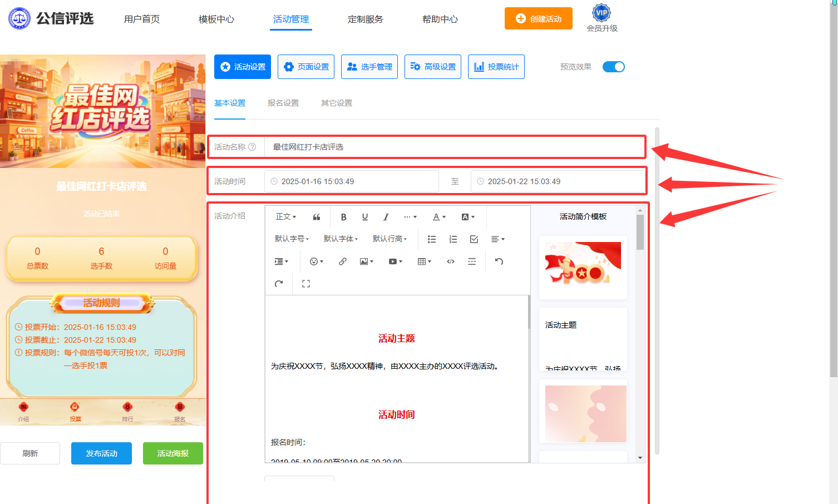838x504 pixels.
Task: Click the 发布活动 button
Action: click(101, 453)
